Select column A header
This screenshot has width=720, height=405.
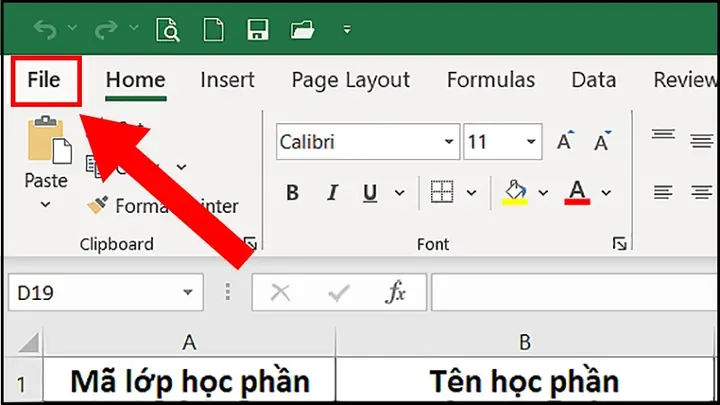pos(189,342)
